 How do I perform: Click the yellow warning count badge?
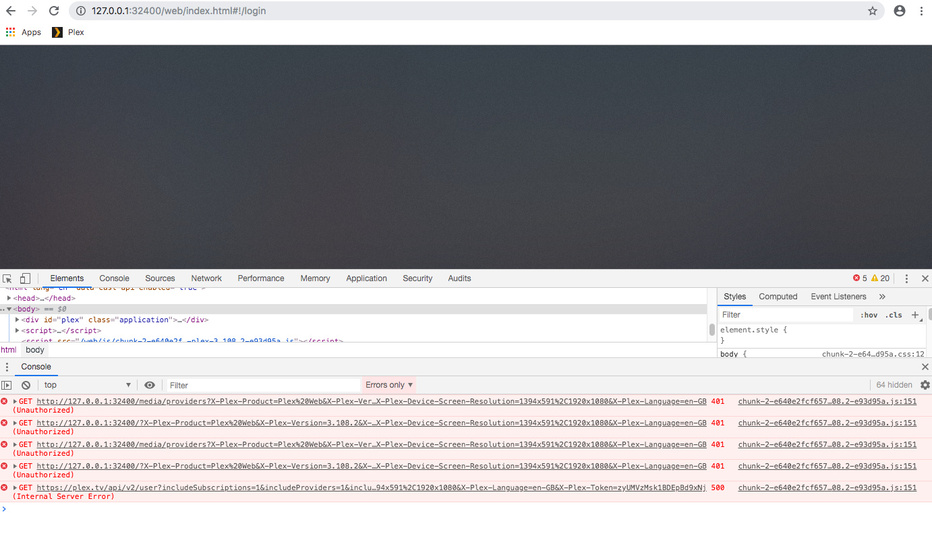[x=880, y=278]
